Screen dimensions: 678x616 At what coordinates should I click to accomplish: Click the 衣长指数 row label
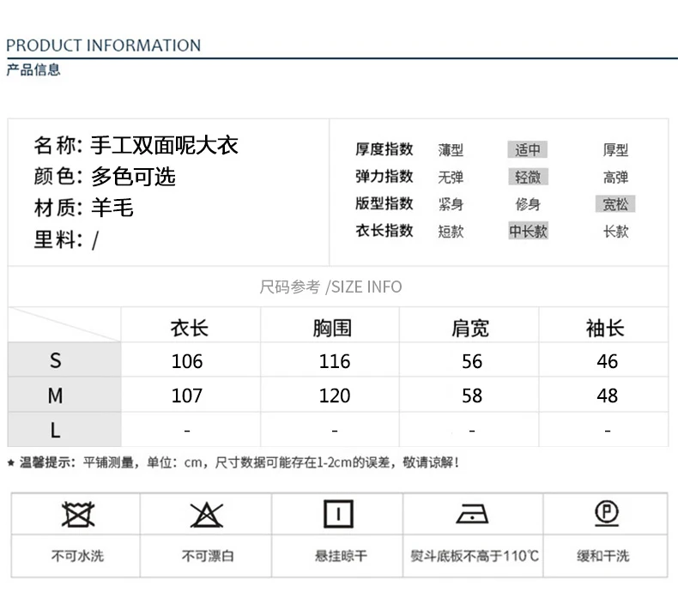384,231
